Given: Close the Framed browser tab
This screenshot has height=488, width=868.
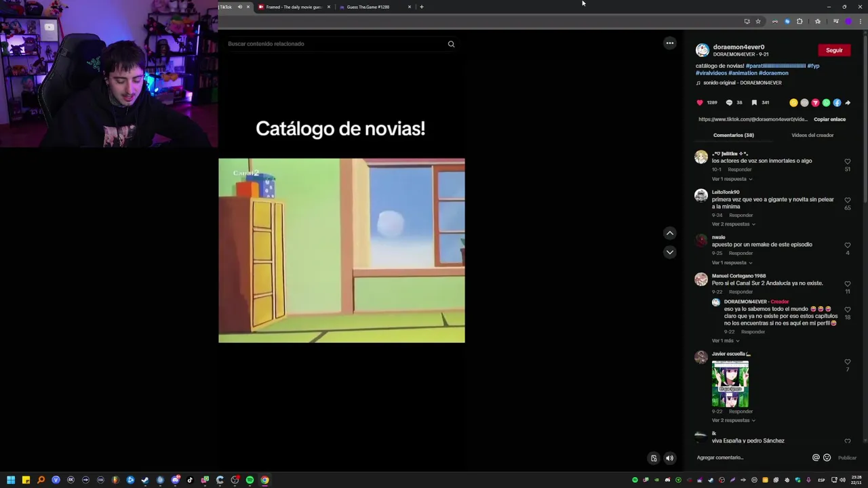Looking at the screenshot, I should coord(329,7).
